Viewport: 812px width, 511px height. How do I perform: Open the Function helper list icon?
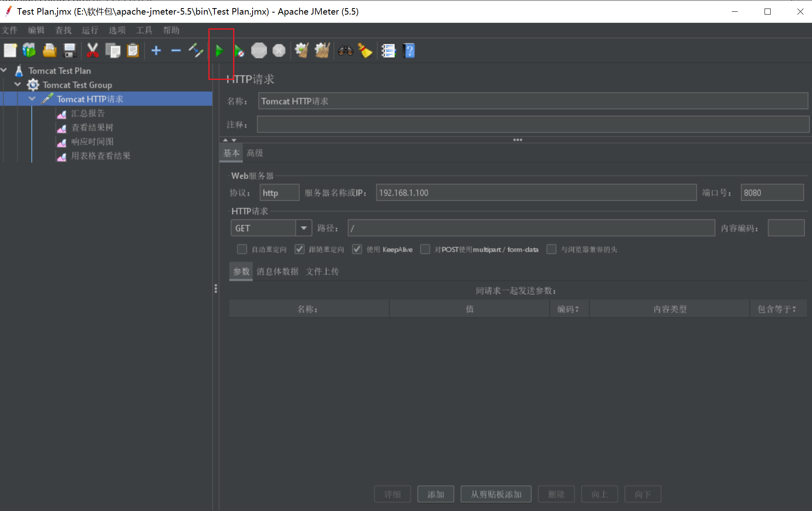coord(388,51)
